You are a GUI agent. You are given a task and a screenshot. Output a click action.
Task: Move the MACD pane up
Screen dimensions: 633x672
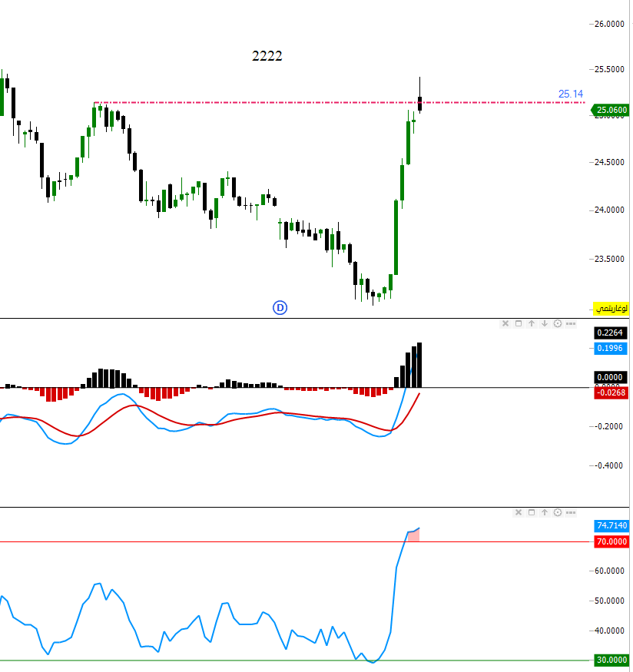click(x=531, y=324)
